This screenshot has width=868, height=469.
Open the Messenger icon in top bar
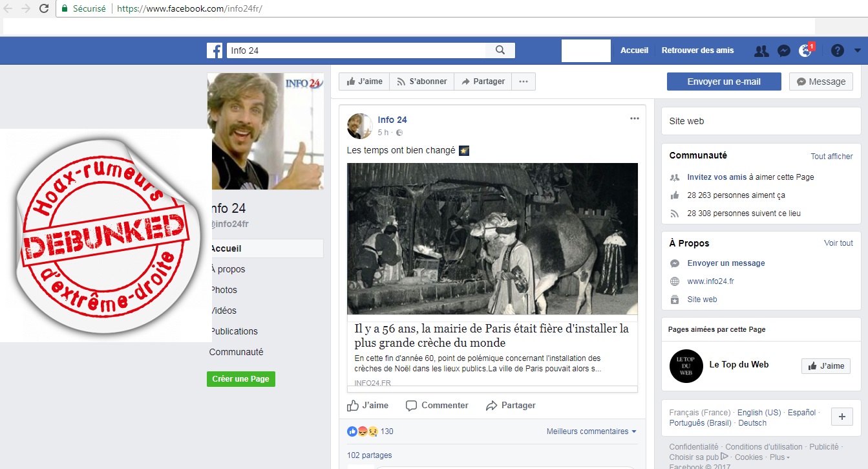click(x=783, y=50)
